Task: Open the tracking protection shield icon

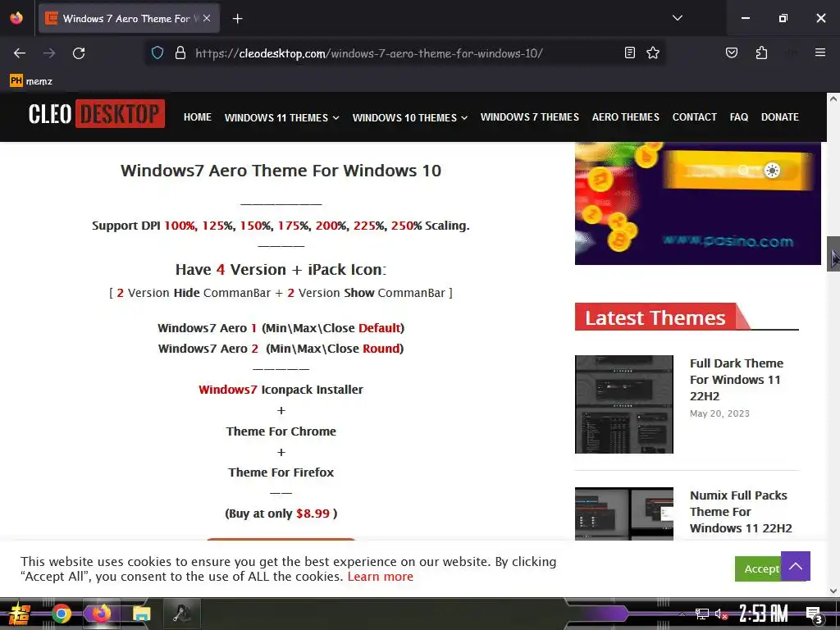Action: tap(157, 53)
